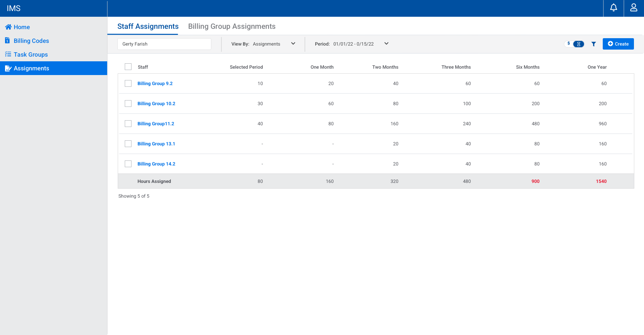Sort by the Six Months column header
Screen dimensions: 644x335
click(528, 67)
